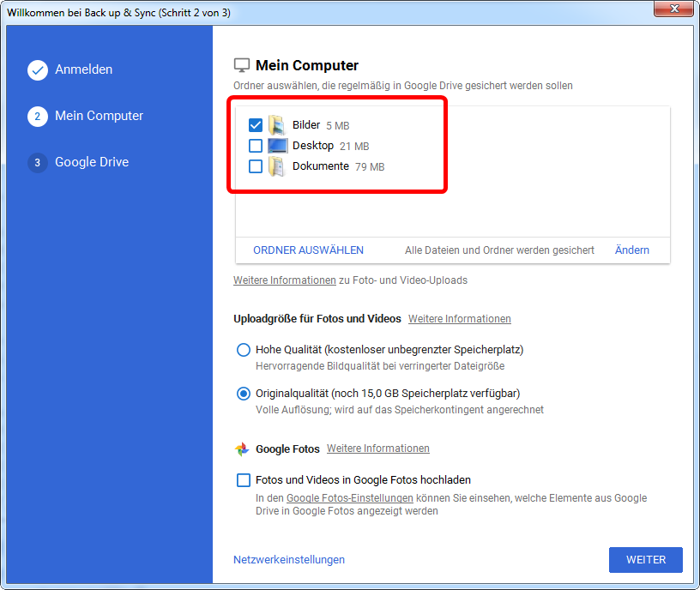Click the 21 MB size text

click(x=354, y=147)
